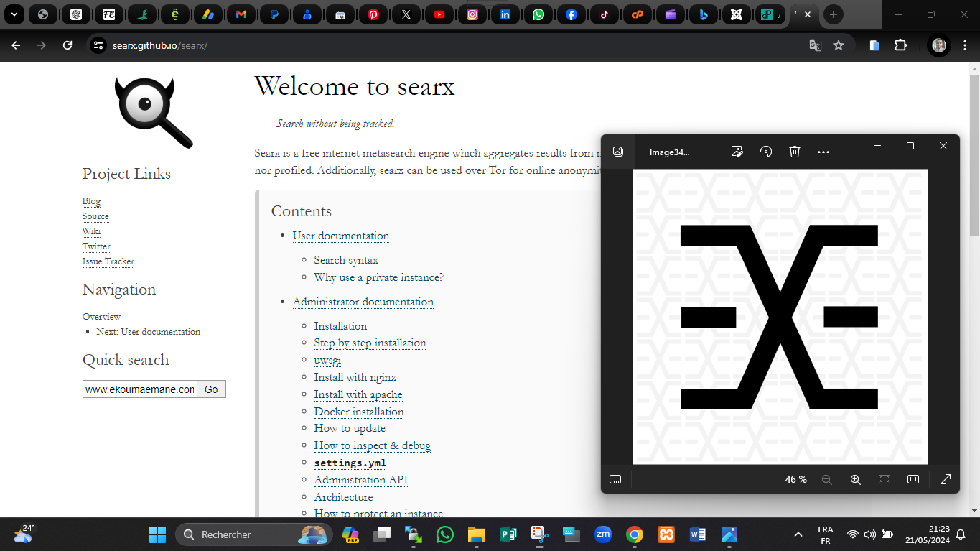Open the settings.yml link
This screenshot has width=980, height=551.
[350, 463]
